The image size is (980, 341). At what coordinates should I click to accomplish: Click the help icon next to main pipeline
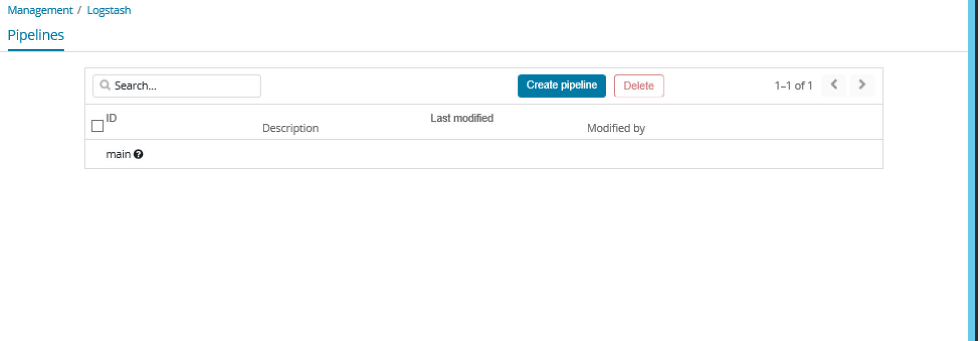pyautogui.click(x=139, y=154)
